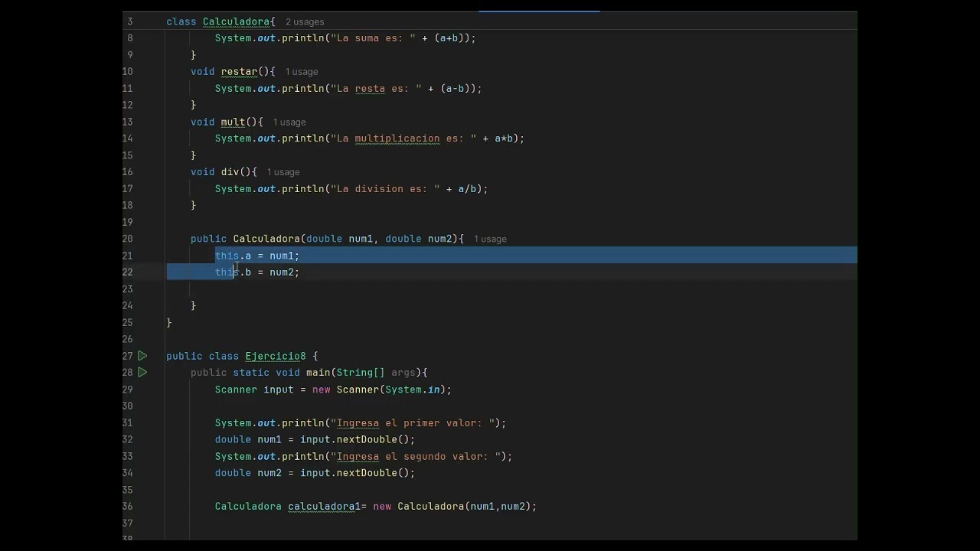980x551 pixels.
Task: Click the 'div' method name
Action: pos(230,172)
